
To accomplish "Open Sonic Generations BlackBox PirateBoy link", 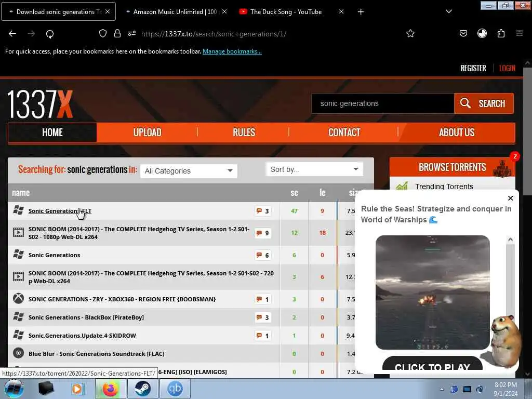I will pyautogui.click(x=86, y=317).
